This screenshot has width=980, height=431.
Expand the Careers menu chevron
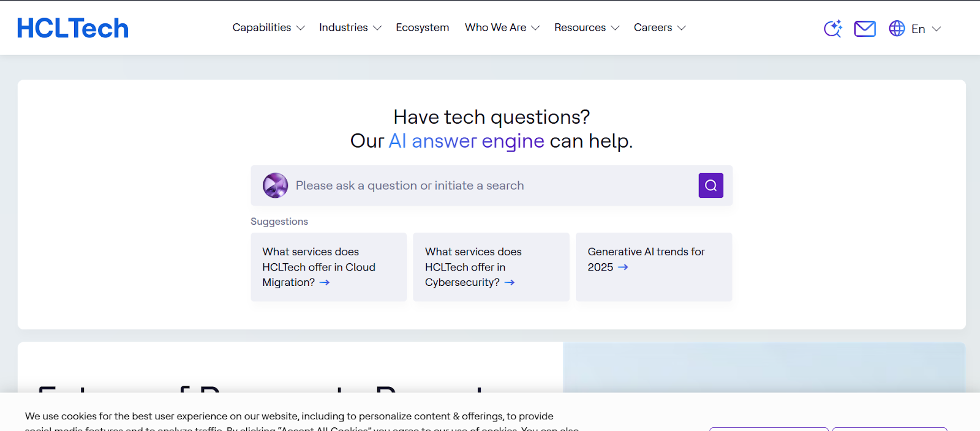[681, 28]
